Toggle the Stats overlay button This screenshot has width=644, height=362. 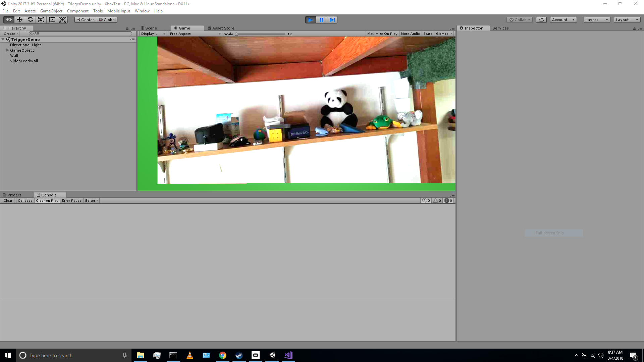coord(428,34)
